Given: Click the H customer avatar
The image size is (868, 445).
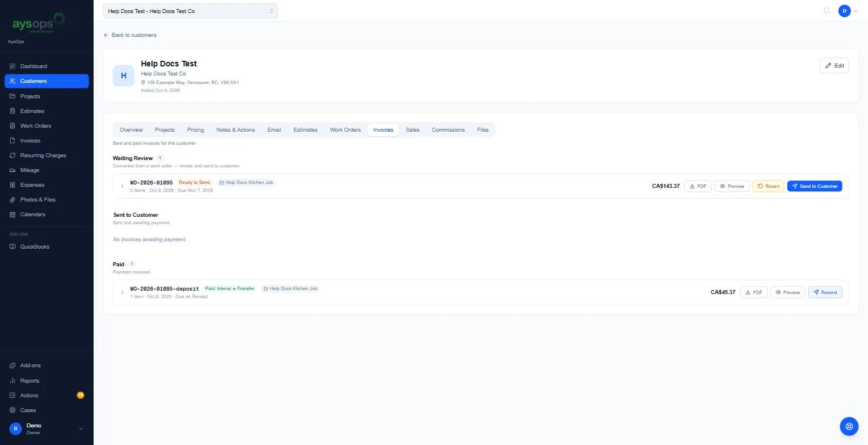Looking at the screenshot, I should [x=124, y=75].
